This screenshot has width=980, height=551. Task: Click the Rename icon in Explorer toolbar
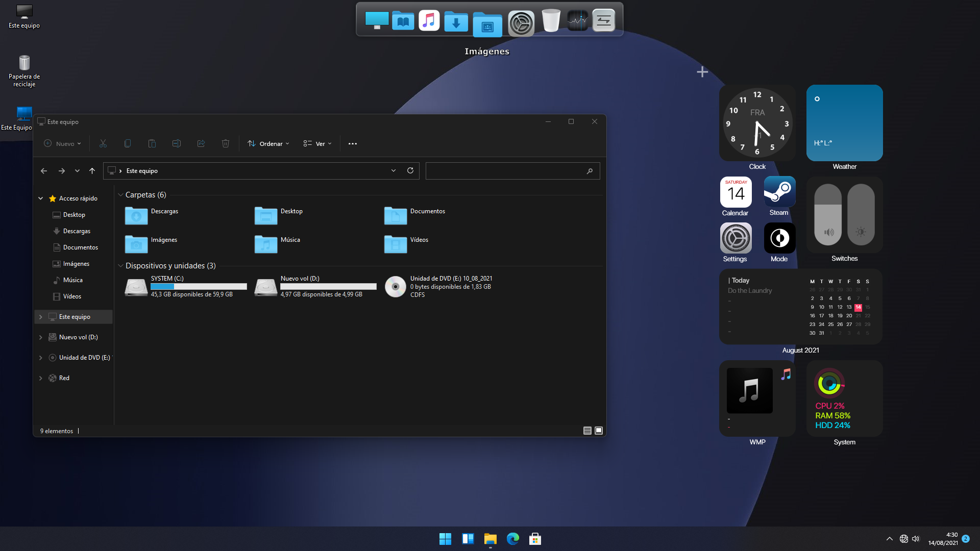[x=177, y=143]
